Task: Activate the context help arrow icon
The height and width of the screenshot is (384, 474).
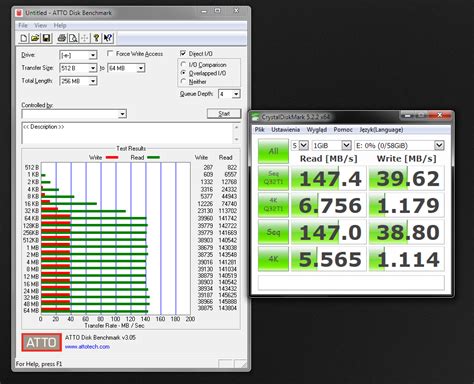Action: [108, 38]
